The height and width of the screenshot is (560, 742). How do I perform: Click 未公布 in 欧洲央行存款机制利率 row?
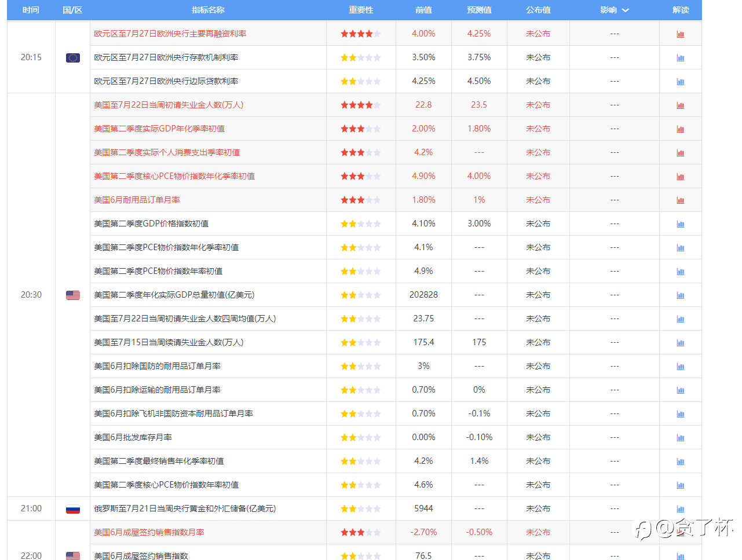click(x=538, y=57)
